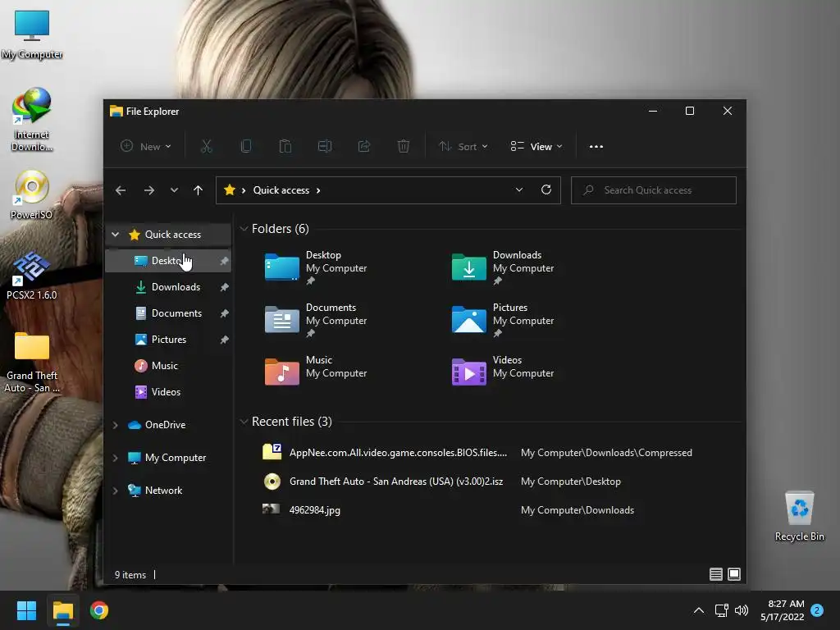Go up one level with up arrow
840x630 pixels.
[199, 190]
